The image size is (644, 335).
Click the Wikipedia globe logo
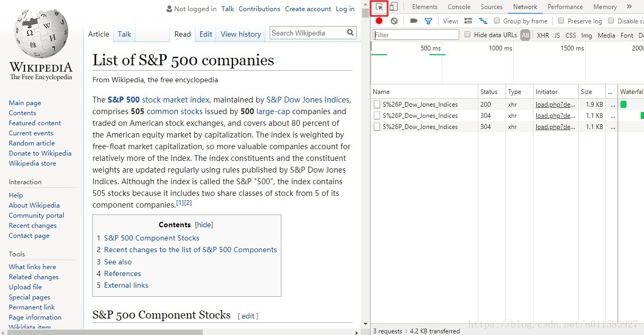pos(41,33)
